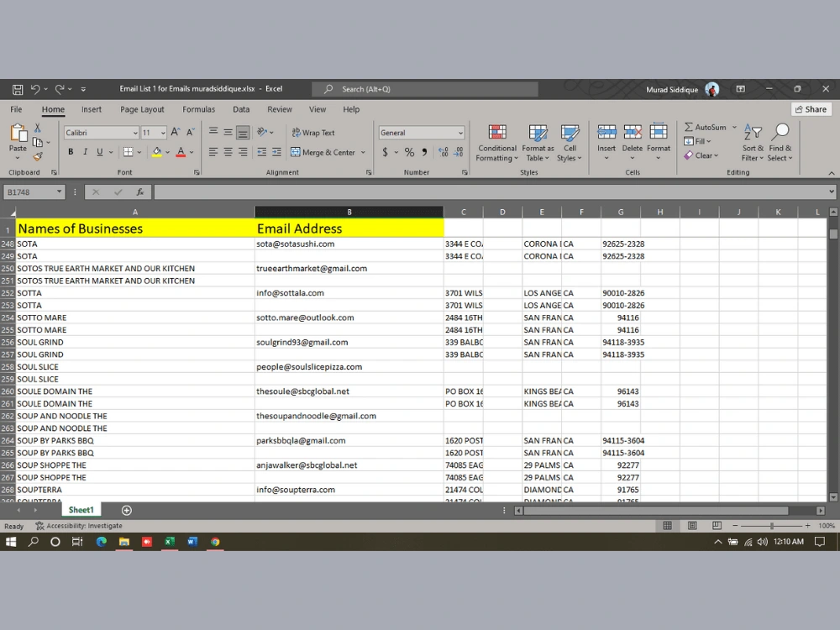The height and width of the screenshot is (630, 840).
Task: Toggle Wrap Text on
Action: click(312, 133)
